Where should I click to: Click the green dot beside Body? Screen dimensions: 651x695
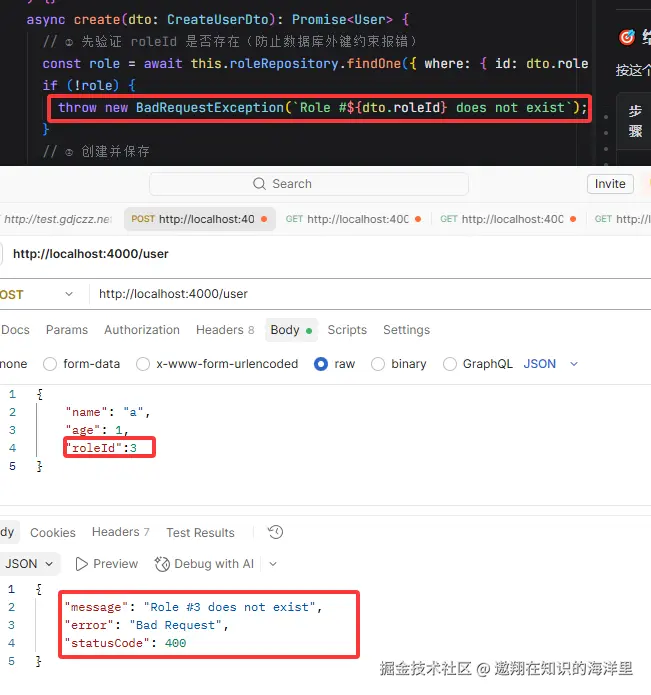[x=309, y=331]
